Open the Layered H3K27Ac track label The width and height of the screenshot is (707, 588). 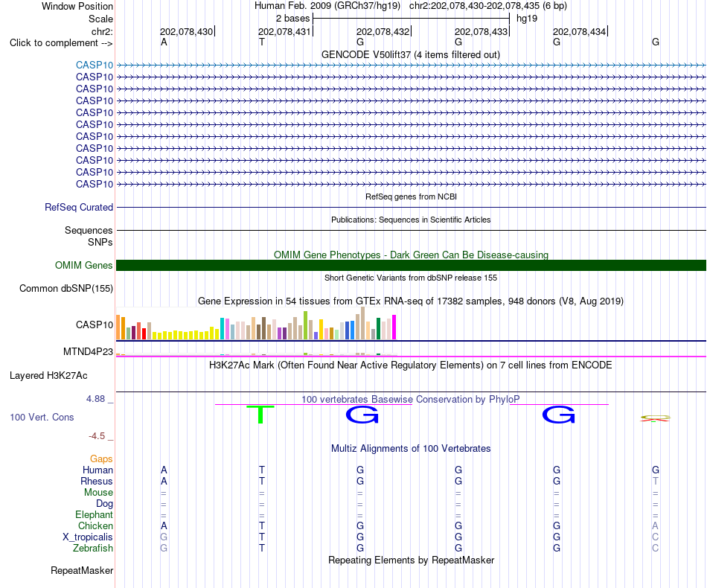point(48,376)
